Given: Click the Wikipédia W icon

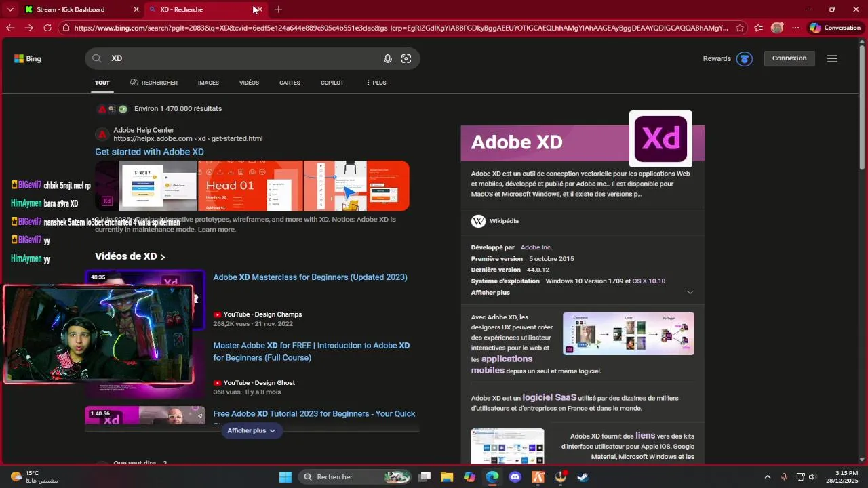Looking at the screenshot, I should 478,221.
